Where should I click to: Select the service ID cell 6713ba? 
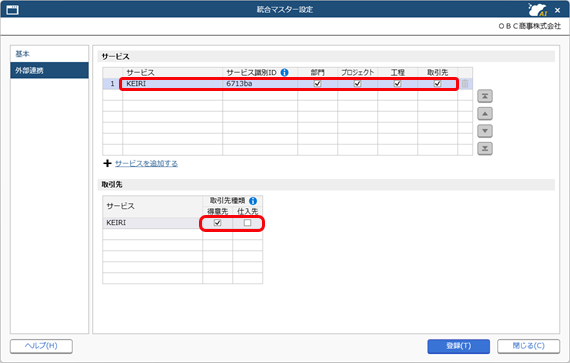[260, 84]
